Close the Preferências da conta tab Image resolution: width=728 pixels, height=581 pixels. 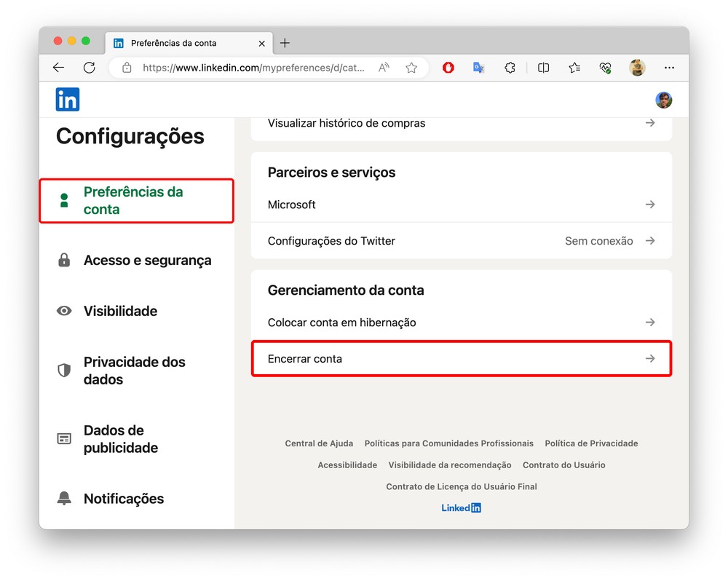(262, 43)
